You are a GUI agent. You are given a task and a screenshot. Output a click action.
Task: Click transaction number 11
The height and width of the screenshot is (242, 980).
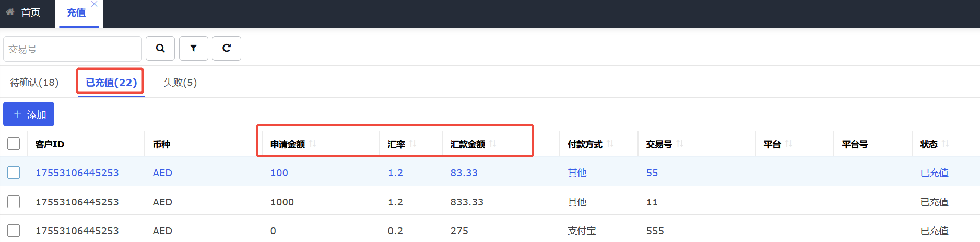(652, 202)
